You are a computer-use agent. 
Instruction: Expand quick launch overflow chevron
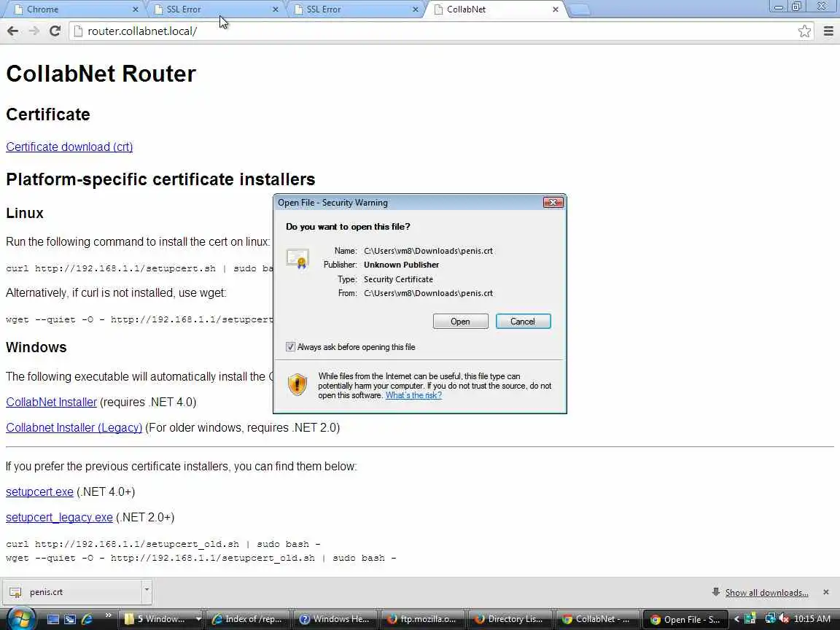click(x=108, y=615)
